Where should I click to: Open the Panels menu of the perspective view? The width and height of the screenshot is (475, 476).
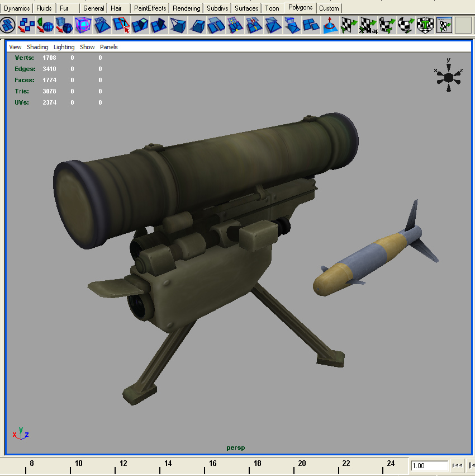(x=109, y=47)
